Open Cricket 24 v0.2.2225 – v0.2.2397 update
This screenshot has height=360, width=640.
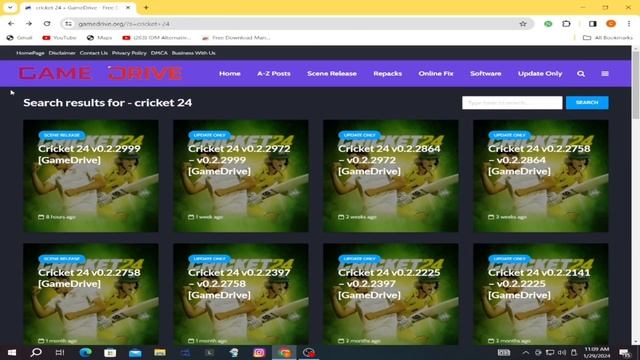(389, 284)
